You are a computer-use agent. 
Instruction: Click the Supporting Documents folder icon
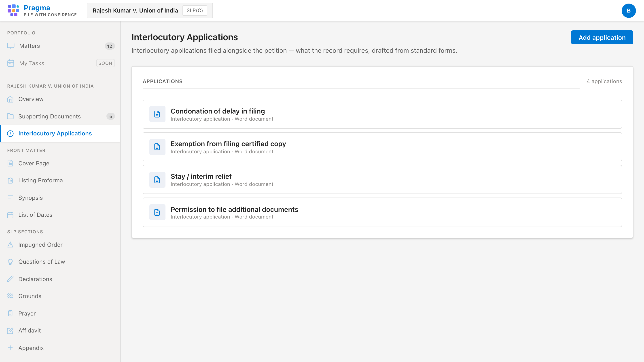10,116
